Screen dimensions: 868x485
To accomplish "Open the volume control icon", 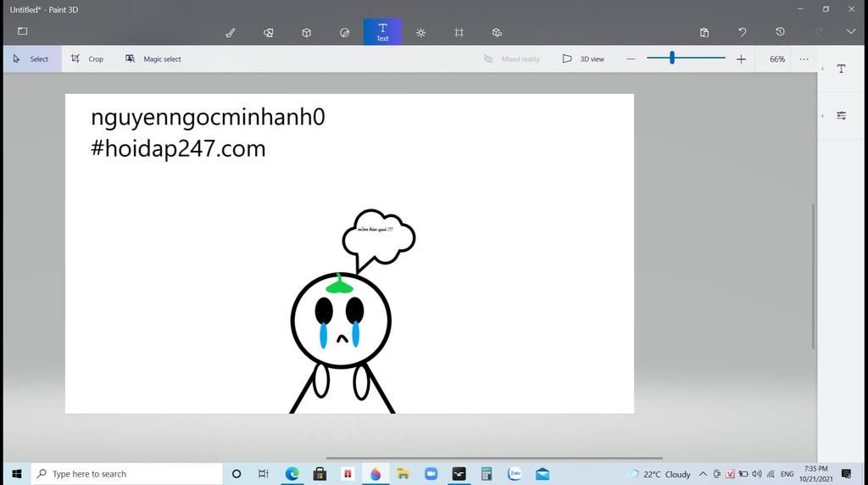I will [x=757, y=474].
